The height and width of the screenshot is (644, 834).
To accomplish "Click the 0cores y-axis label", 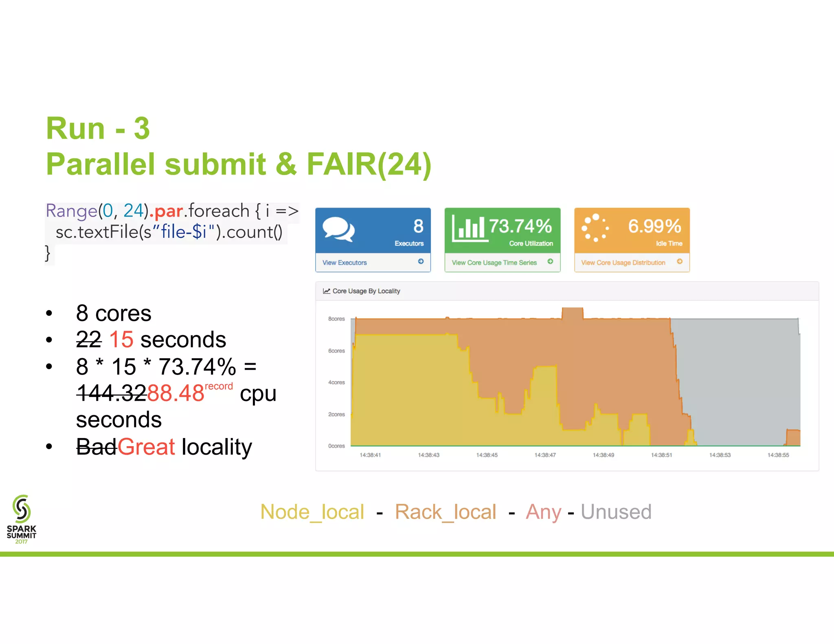I will [336, 446].
